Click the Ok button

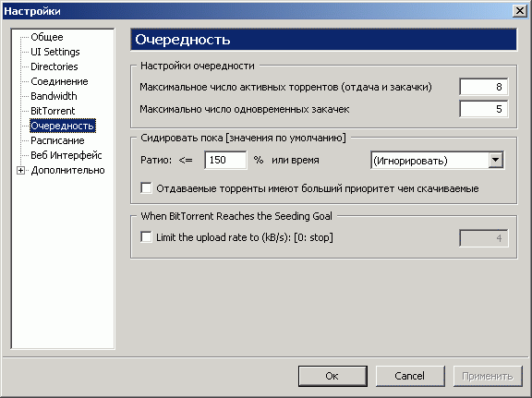[x=332, y=376]
